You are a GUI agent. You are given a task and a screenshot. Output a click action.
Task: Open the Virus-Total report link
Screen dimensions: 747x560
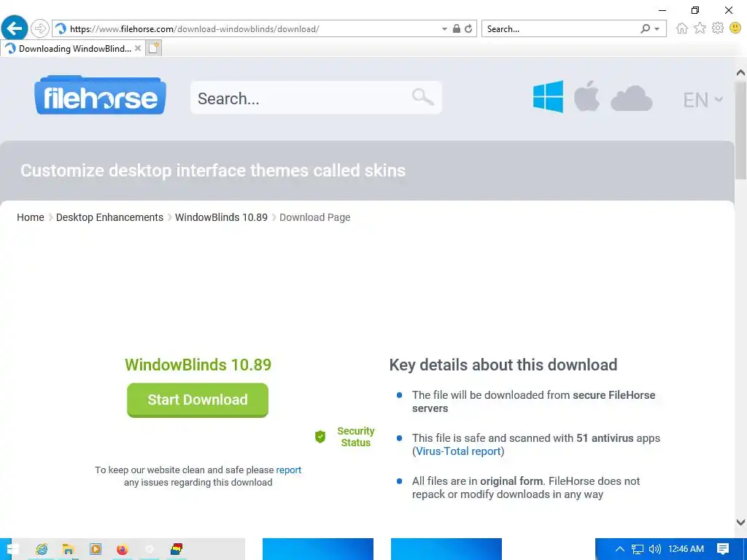(x=458, y=451)
